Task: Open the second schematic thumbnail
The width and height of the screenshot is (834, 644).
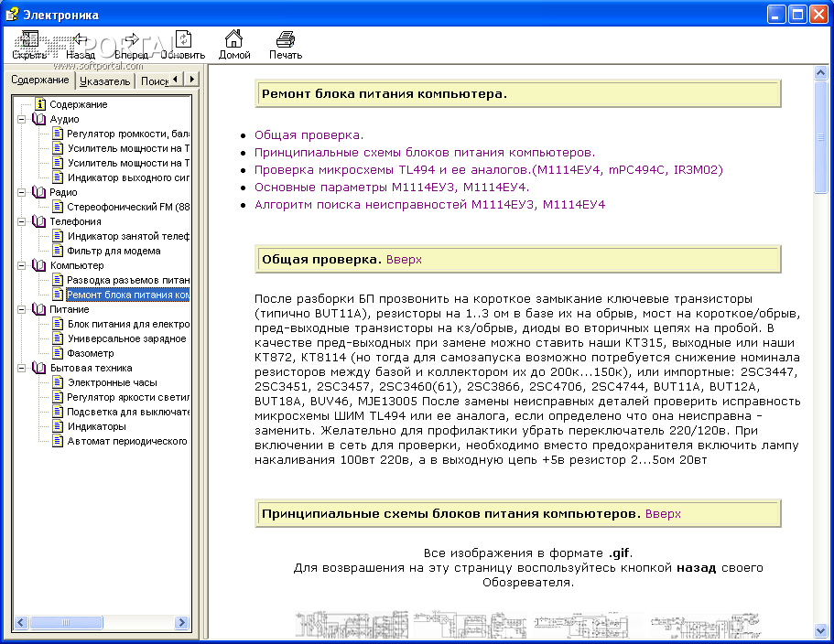Action: tap(471, 625)
